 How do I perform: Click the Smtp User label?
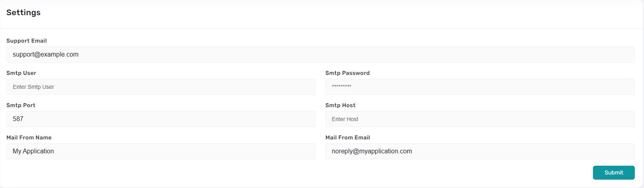click(21, 73)
